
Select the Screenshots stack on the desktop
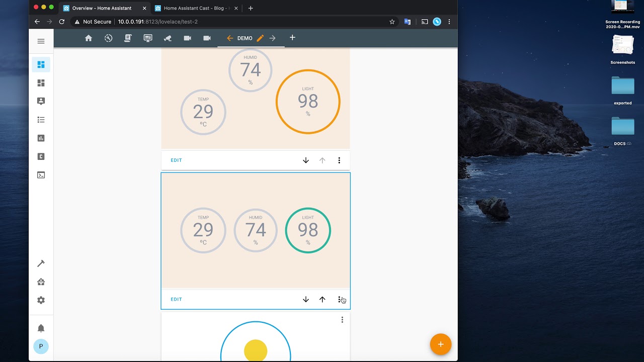click(x=623, y=50)
